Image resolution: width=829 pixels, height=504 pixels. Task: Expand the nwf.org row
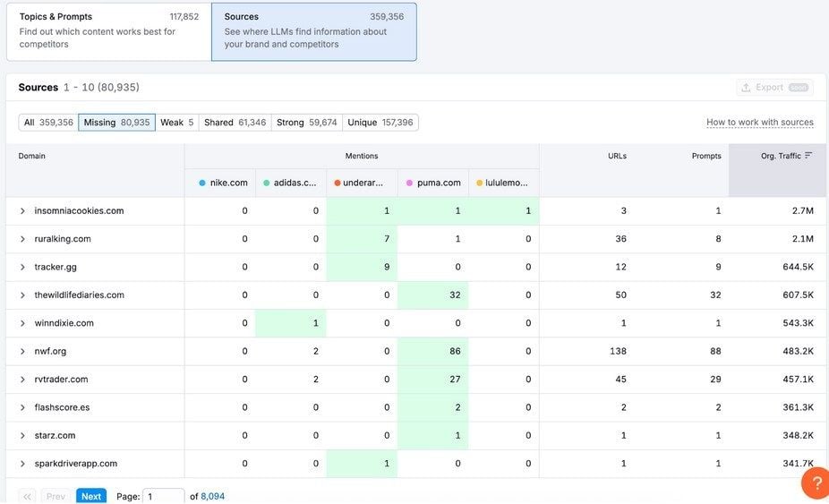tap(22, 351)
